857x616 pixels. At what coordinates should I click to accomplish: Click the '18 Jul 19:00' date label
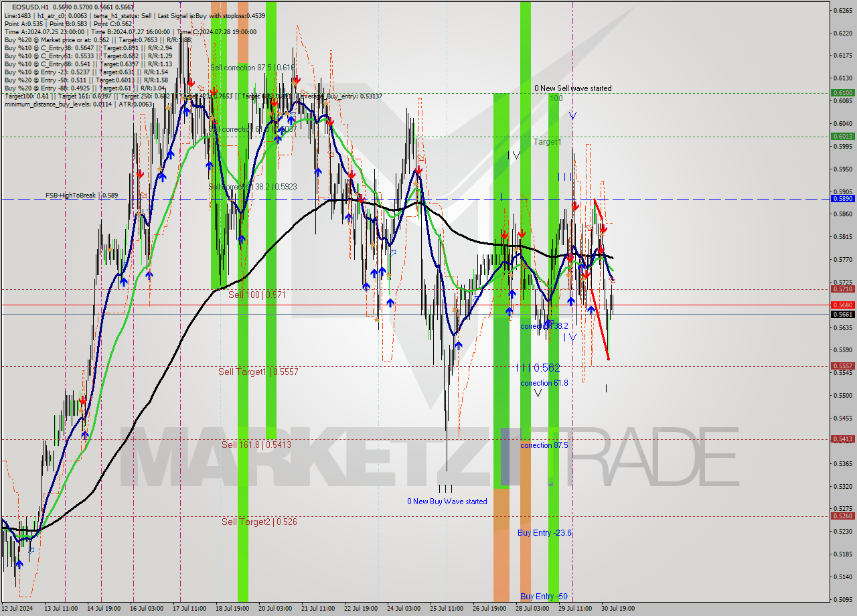pyautogui.click(x=232, y=609)
